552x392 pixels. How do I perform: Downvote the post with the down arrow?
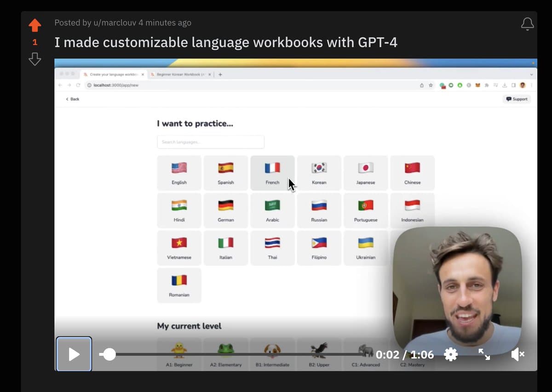coord(35,59)
